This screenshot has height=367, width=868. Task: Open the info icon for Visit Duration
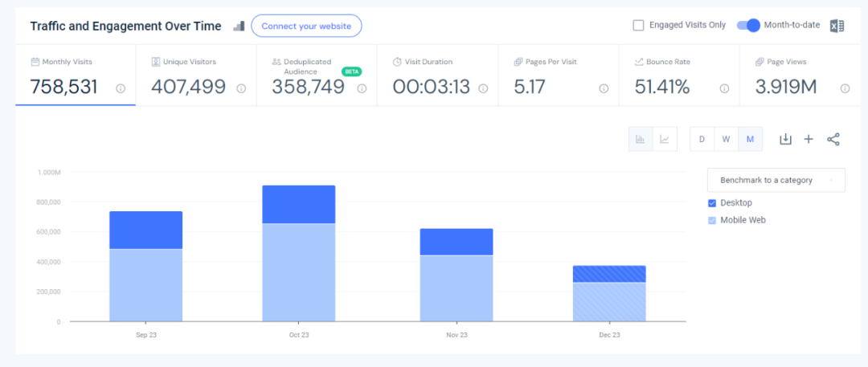tap(483, 88)
